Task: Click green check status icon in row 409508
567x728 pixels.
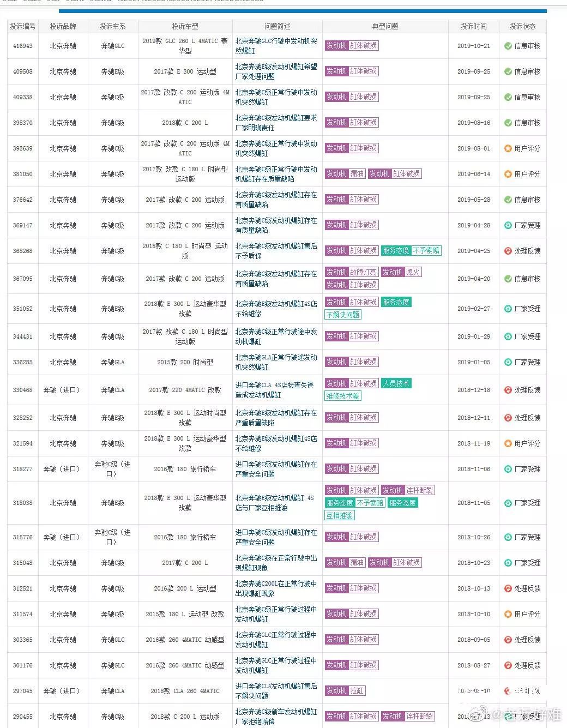Action: 508,72
